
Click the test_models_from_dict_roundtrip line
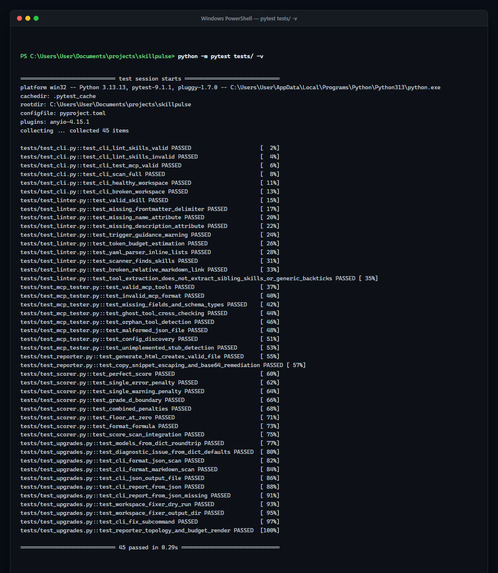[150, 443]
